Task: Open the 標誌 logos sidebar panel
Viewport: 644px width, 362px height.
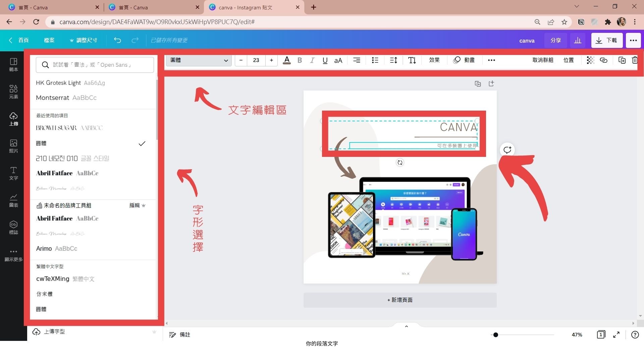Action: pyautogui.click(x=13, y=227)
